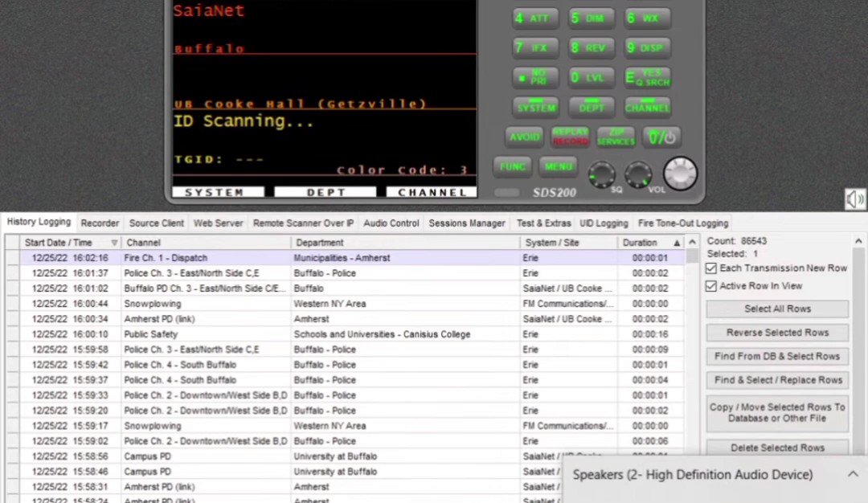Tap the NO PRI dot key
This screenshot has width=868, height=503.
tap(534, 78)
